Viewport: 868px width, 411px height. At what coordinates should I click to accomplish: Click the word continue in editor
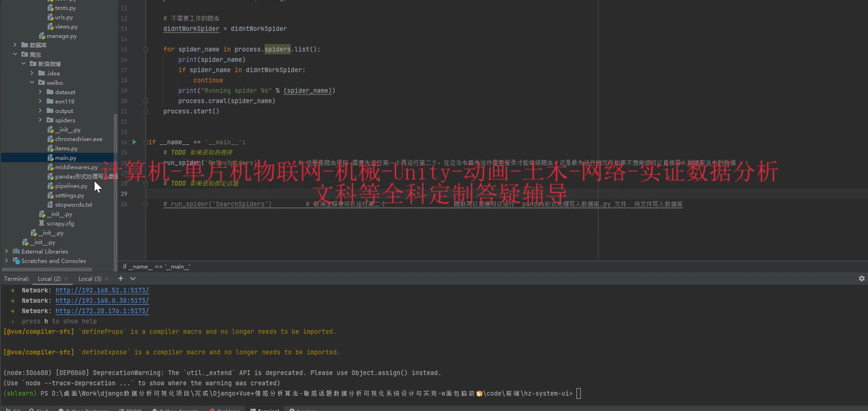click(x=208, y=80)
